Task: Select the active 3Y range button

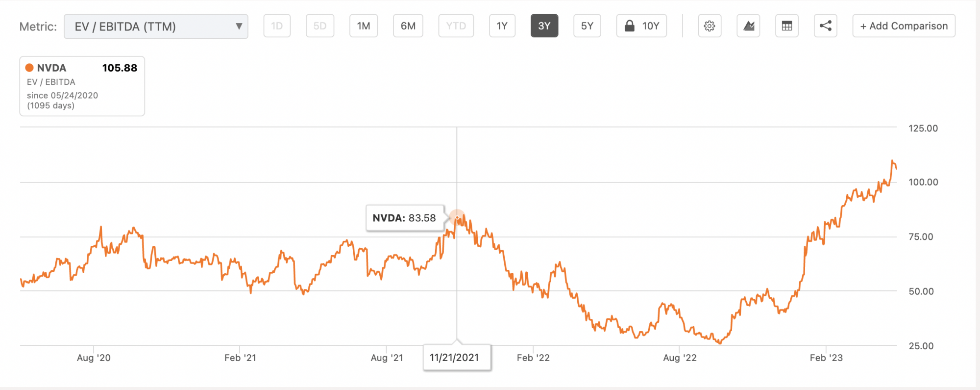Action: (544, 26)
